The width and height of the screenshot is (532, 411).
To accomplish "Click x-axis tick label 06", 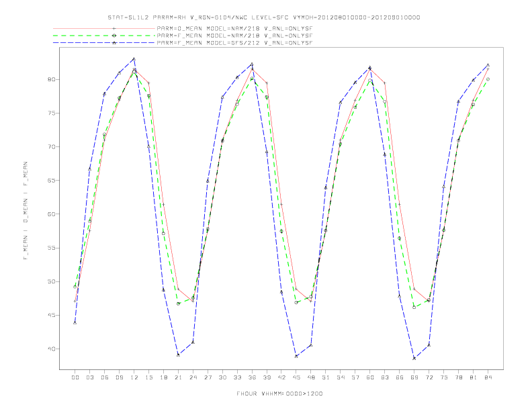I will [x=105, y=377].
